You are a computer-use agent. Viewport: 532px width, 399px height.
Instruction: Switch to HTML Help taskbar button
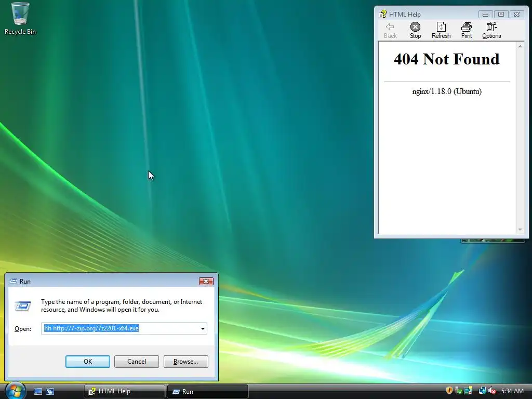124,391
